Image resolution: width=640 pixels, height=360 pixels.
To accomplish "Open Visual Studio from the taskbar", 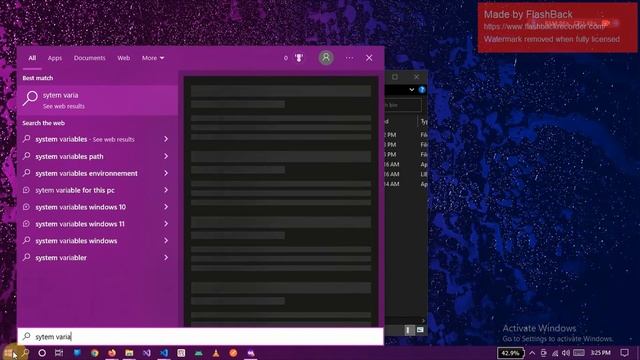I will point(147,353).
